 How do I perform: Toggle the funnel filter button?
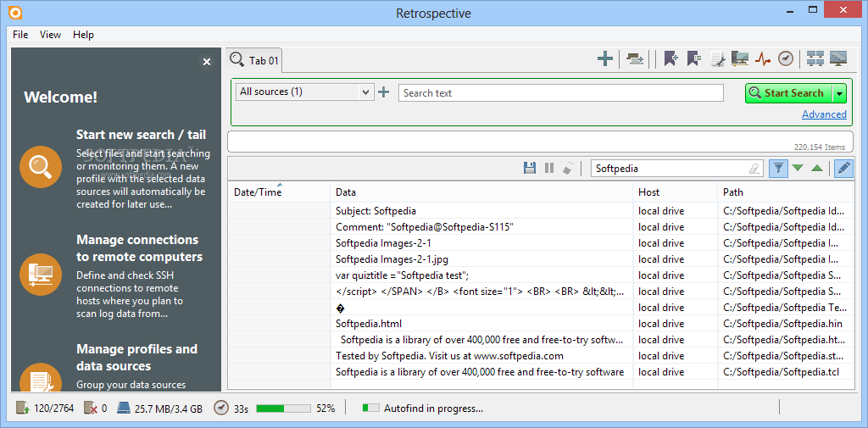[x=778, y=169]
